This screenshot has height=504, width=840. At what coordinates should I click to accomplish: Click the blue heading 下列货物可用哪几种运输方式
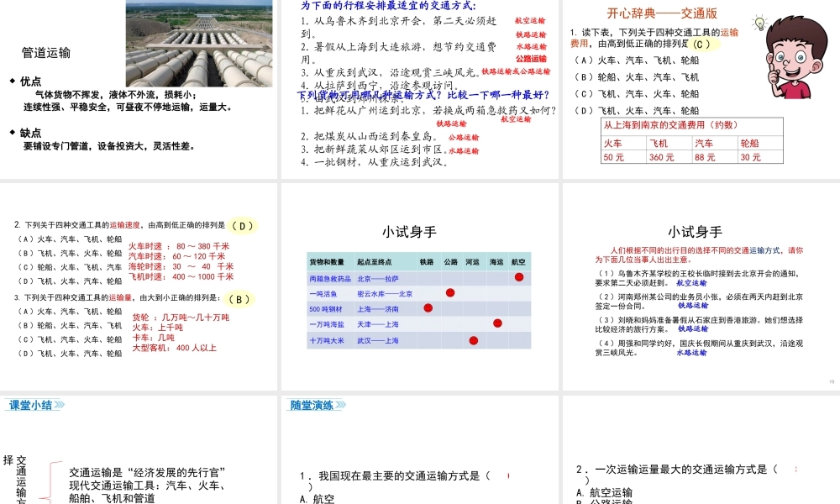[423, 95]
